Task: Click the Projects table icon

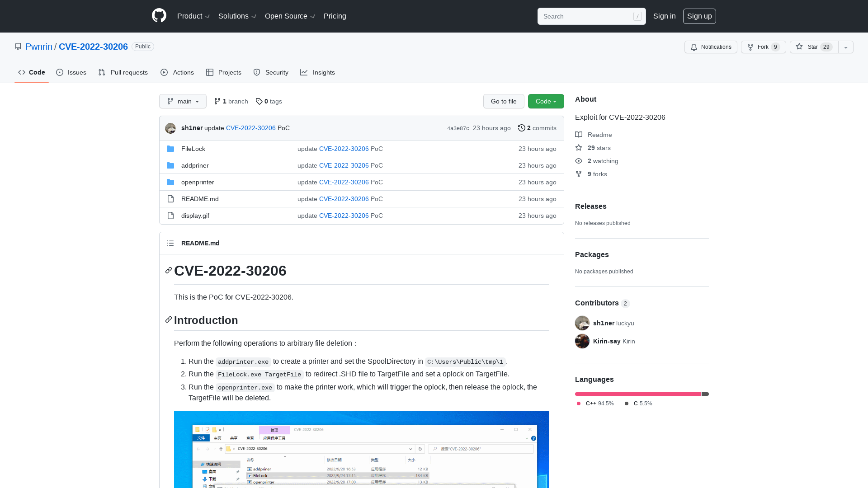Action: pos(210,72)
